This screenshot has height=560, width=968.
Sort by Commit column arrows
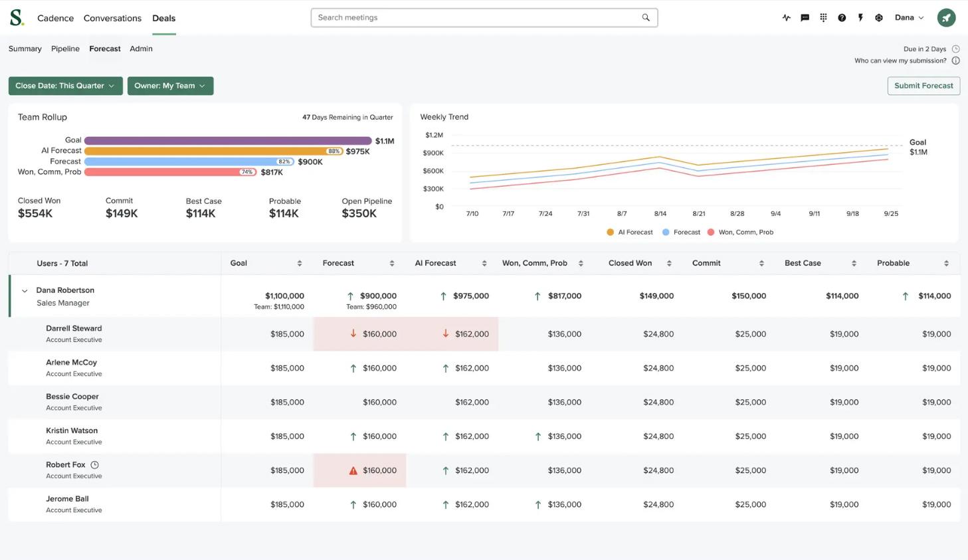point(761,264)
